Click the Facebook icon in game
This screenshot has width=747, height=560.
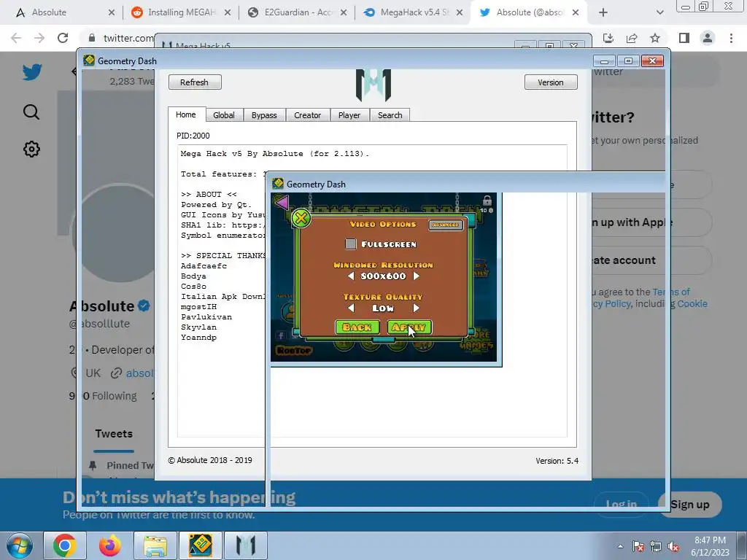pyautogui.click(x=281, y=335)
